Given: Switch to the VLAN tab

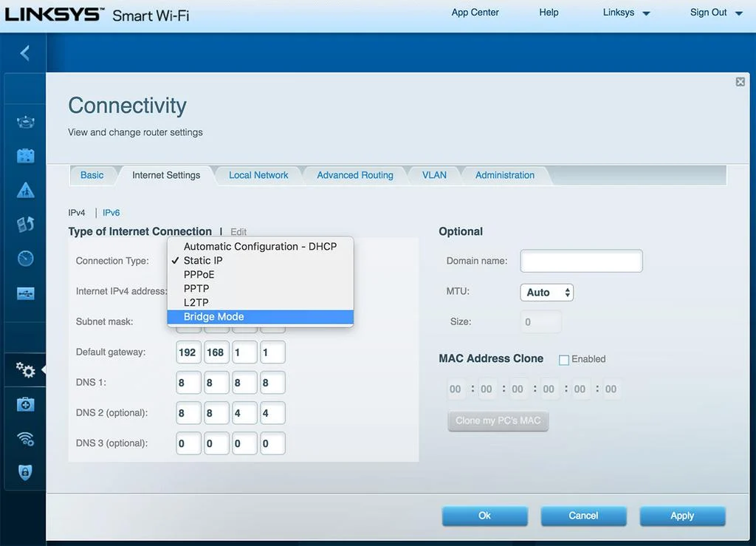Looking at the screenshot, I should [434, 175].
